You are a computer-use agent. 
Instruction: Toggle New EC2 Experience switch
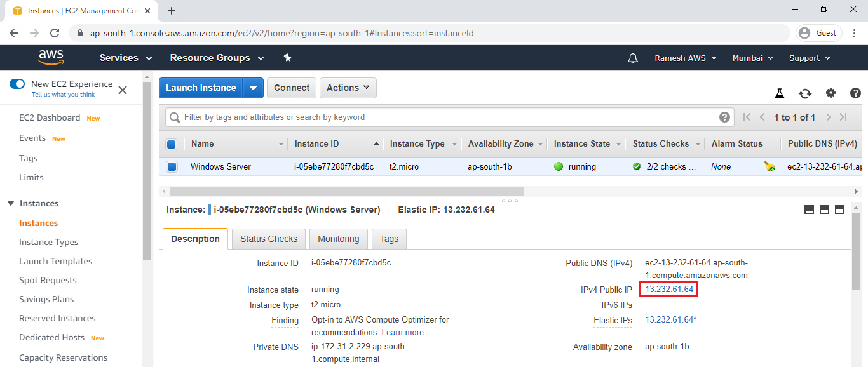[x=17, y=84]
